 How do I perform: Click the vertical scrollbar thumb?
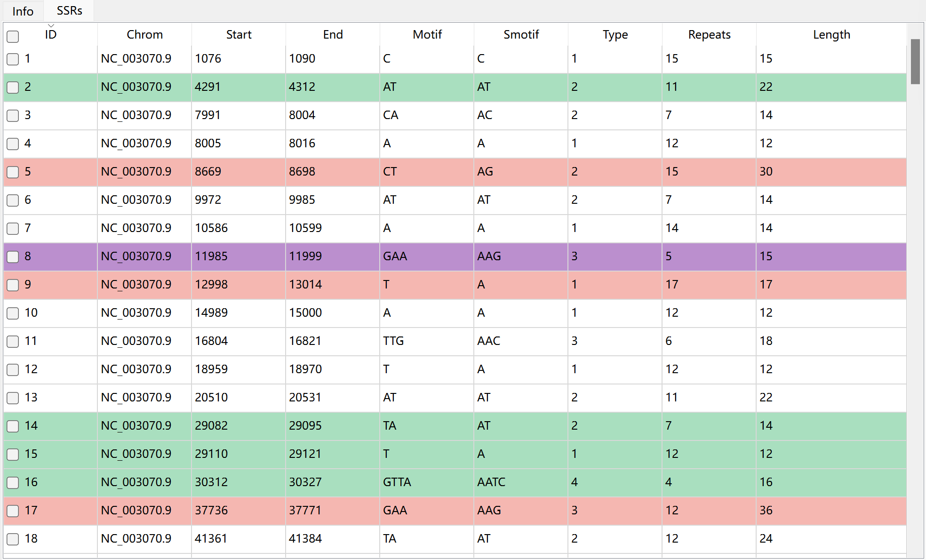tap(915, 62)
